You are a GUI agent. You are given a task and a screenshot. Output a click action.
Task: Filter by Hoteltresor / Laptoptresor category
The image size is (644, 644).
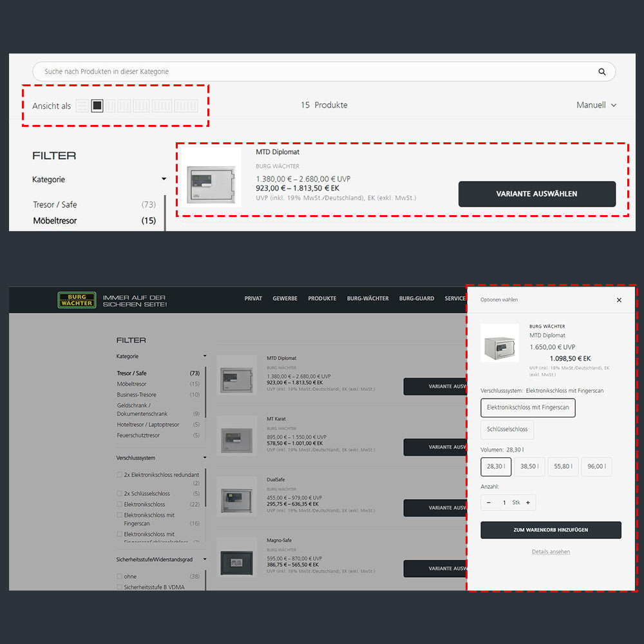pos(148,424)
